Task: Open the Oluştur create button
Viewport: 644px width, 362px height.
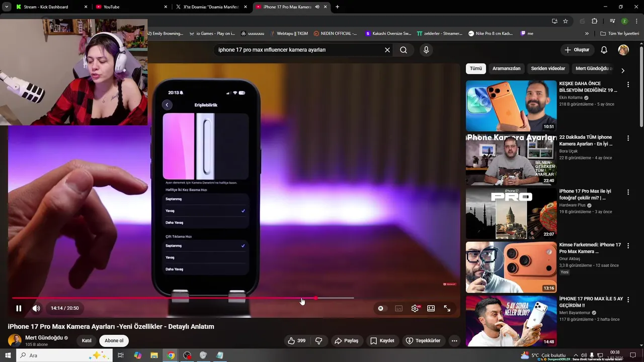Action: click(577, 50)
